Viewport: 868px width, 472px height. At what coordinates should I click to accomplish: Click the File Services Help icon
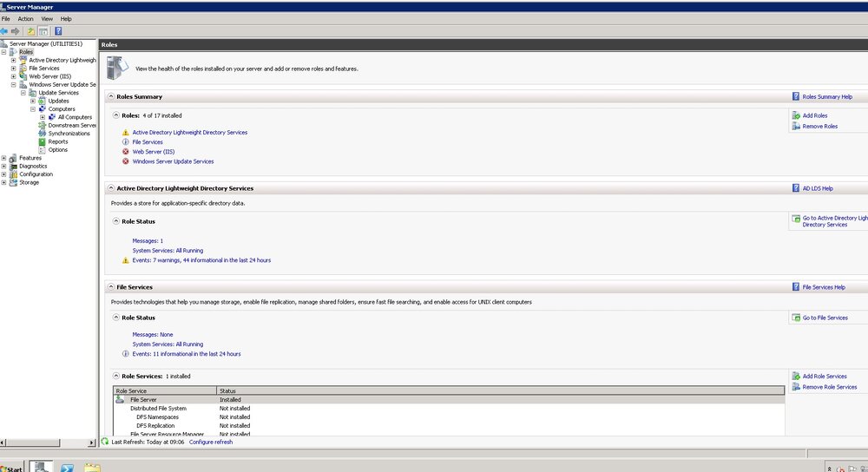[796, 287]
